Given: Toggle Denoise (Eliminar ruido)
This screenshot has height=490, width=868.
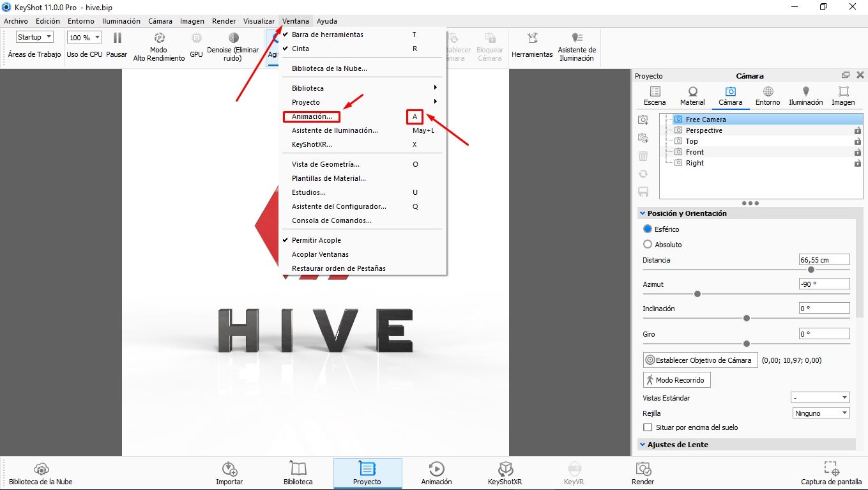Looking at the screenshot, I should tap(233, 47).
